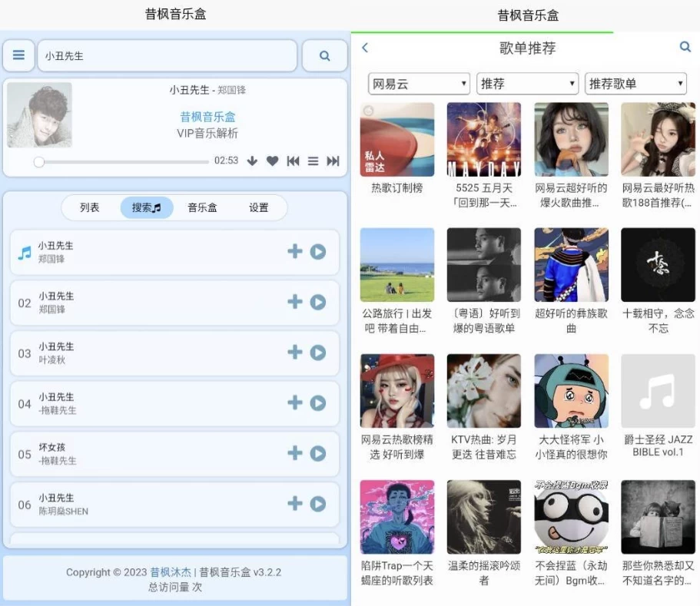Switch to the 设置 tab

259,207
